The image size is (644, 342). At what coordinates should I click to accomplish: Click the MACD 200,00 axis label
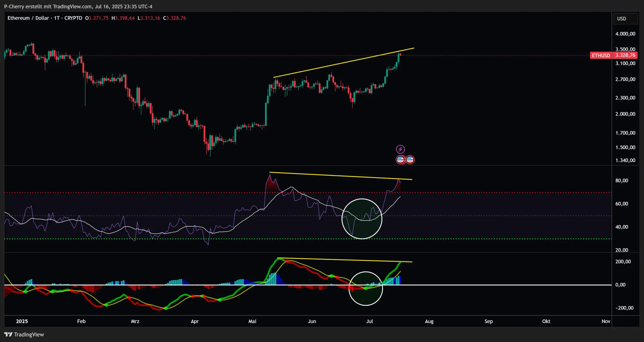[623, 262]
